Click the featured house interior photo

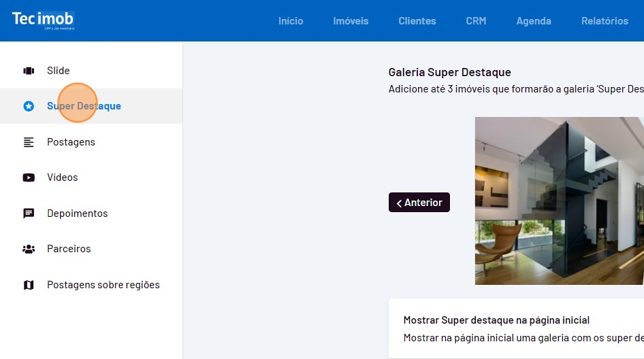click(x=559, y=201)
